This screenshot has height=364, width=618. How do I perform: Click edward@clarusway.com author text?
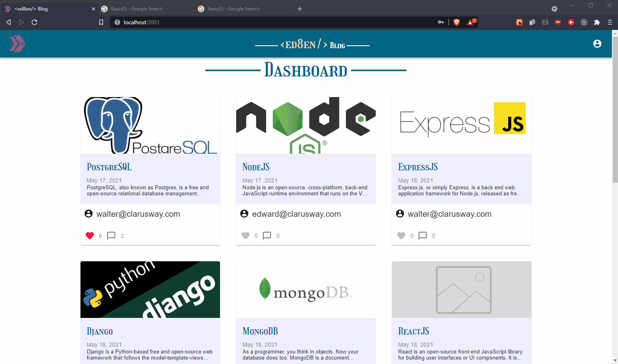click(x=296, y=214)
